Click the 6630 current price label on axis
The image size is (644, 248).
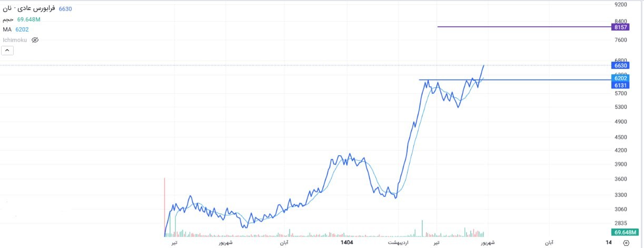[621, 66]
